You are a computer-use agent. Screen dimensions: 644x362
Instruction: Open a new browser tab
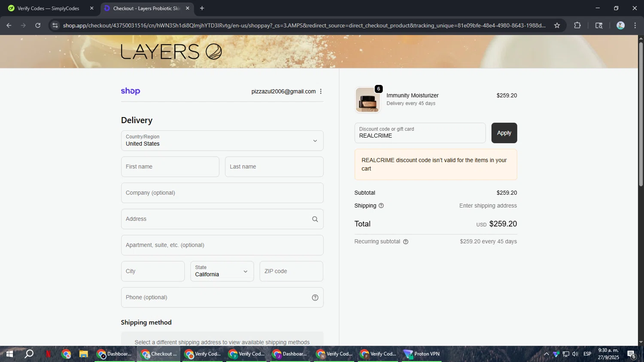pos(202,8)
